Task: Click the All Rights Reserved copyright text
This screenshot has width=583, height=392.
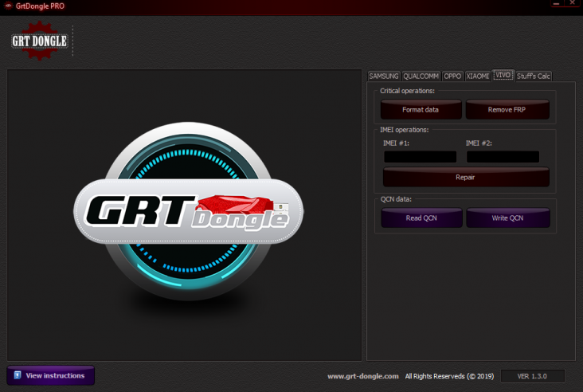Action: pyautogui.click(x=449, y=376)
